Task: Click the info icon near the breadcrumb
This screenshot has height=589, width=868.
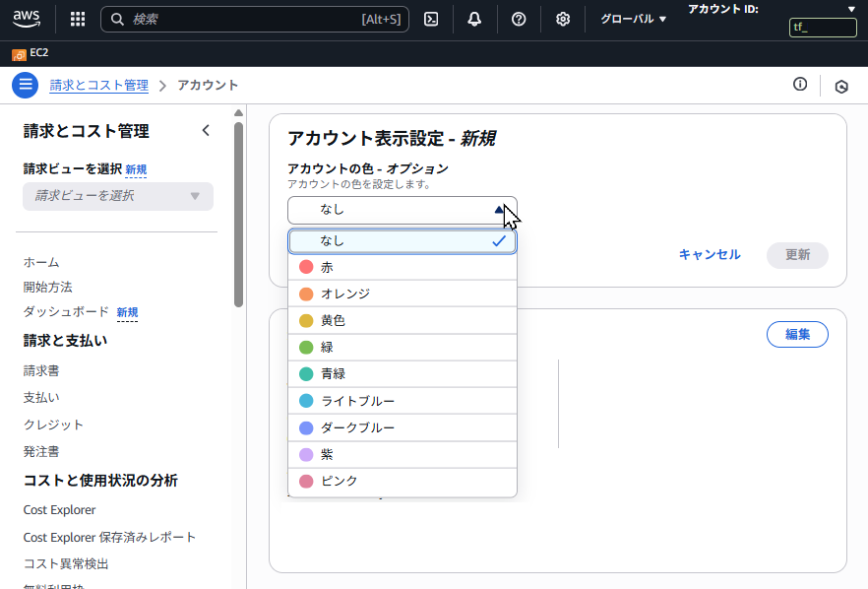Action: tap(799, 85)
